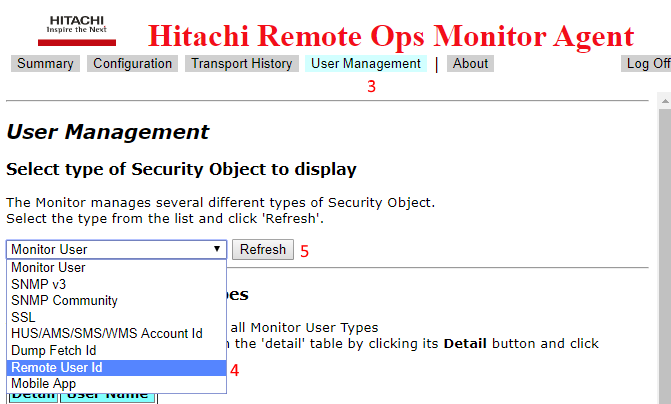The width and height of the screenshot is (671, 404).
Task: Choose Dump Fetch Id option
Action: pyautogui.click(x=116, y=351)
